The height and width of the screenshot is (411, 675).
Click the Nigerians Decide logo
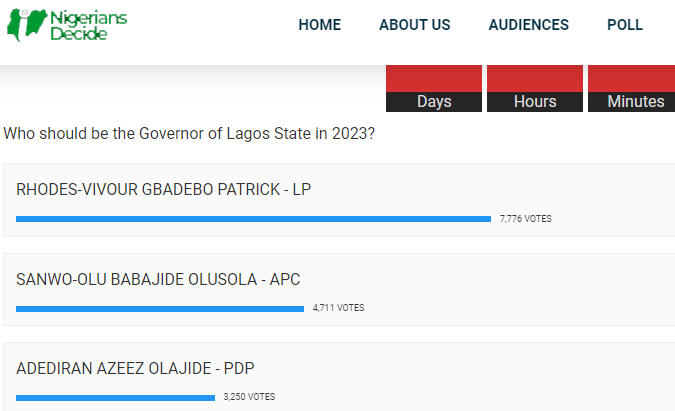coord(67,25)
